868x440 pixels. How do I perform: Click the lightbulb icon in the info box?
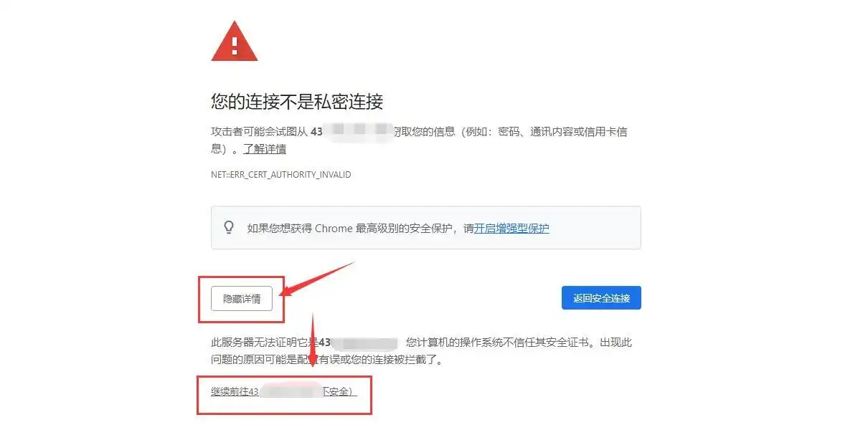229,228
